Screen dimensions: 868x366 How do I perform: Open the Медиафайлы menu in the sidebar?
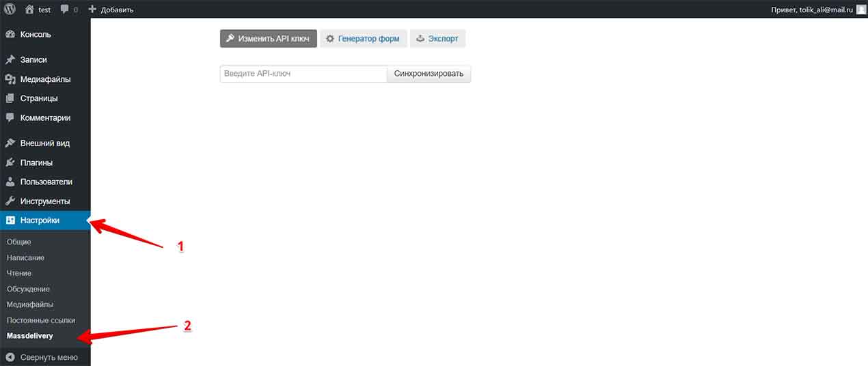45,79
